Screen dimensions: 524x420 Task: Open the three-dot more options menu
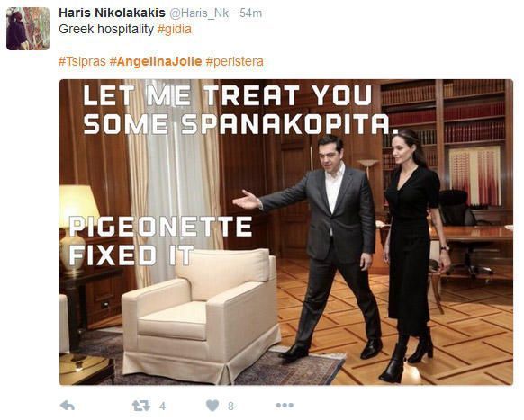click(x=285, y=405)
